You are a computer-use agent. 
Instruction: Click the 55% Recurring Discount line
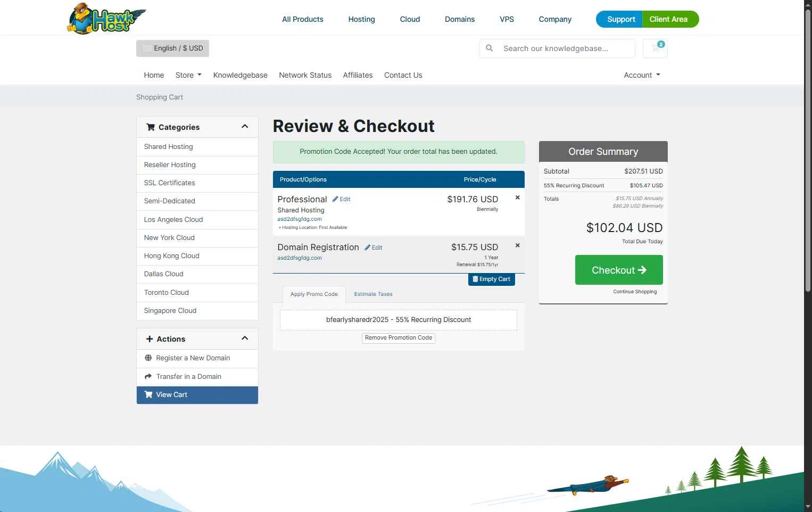tap(603, 186)
